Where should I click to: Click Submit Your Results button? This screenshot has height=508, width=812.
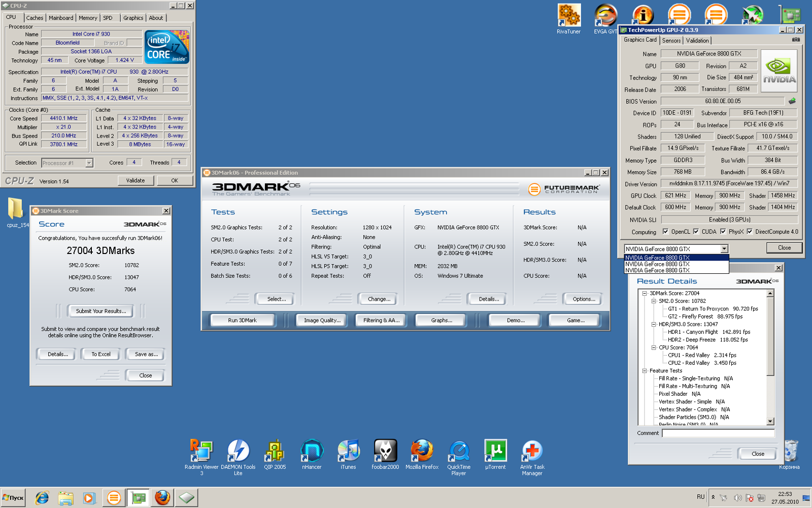[x=101, y=311]
